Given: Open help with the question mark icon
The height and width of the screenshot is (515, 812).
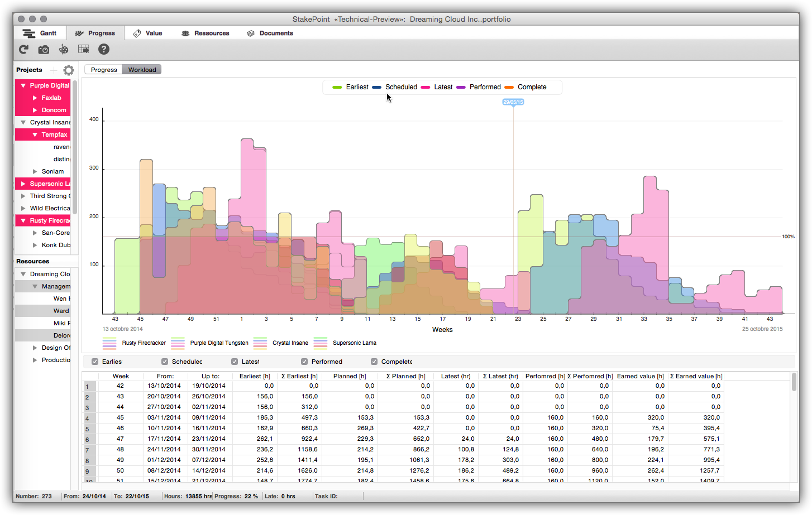Looking at the screenshot, I should pos(103,49).
